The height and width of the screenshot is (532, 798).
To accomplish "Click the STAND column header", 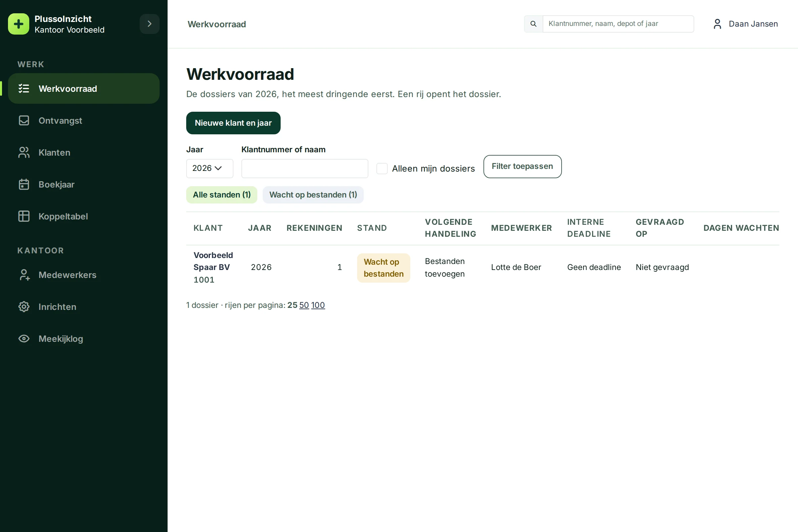I will point(372,228).
